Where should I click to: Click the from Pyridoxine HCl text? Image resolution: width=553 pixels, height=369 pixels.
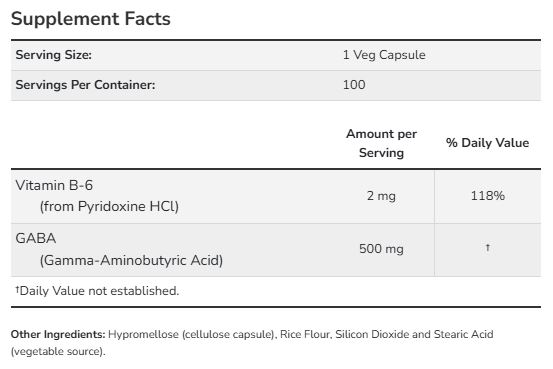tap(109, 206)
